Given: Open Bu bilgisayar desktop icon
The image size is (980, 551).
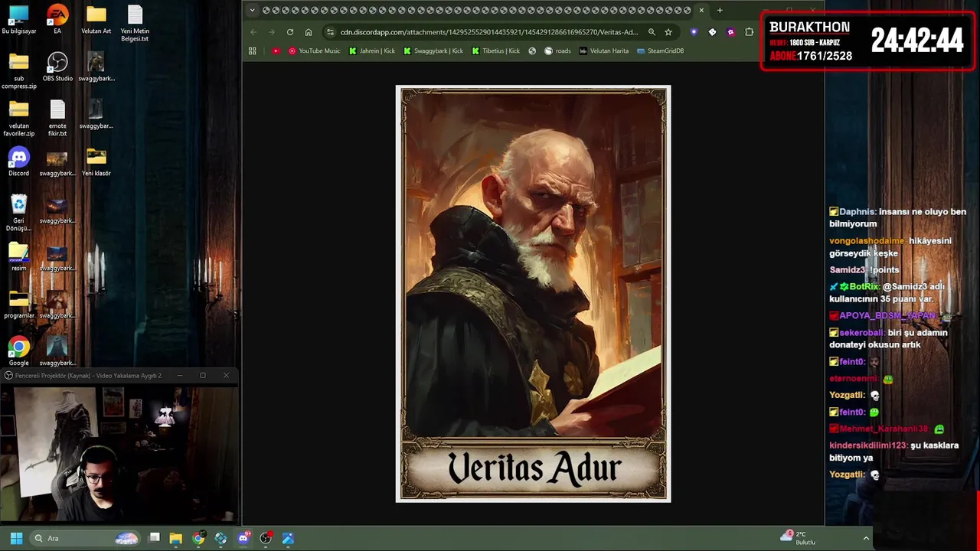Looking at the screenshot, I should click(x=19, y=21).
